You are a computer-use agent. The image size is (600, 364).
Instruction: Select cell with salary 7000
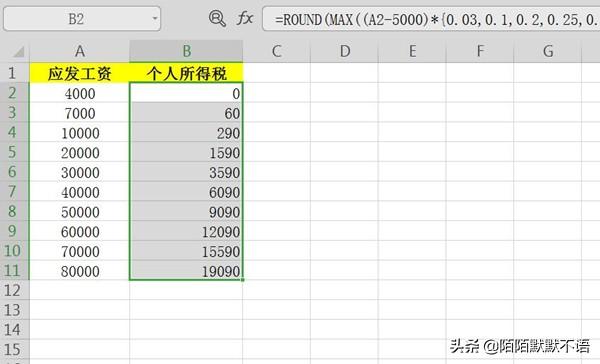(x=80, y=113)
